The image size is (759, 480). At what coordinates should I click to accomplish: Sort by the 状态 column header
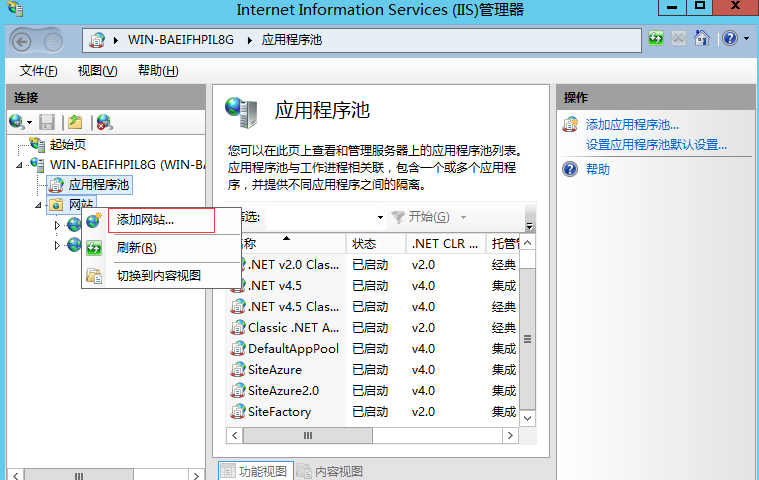[364, 244]
